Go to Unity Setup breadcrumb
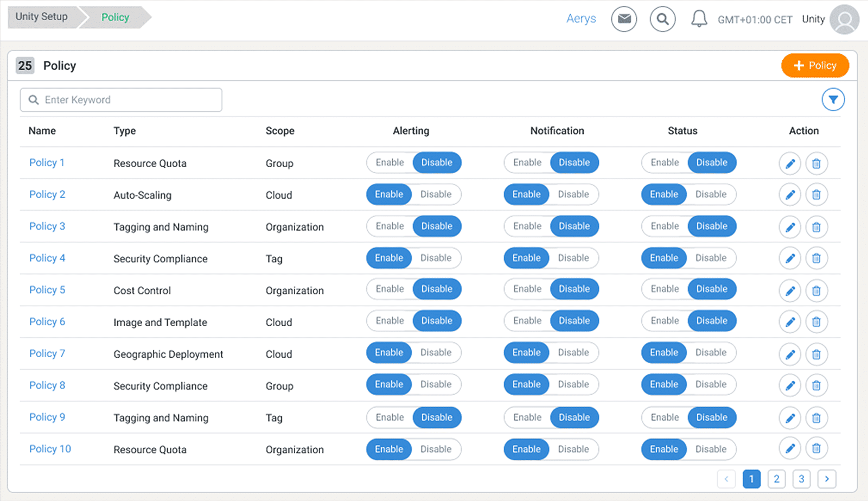Screen dimensions: 868x501 tap(42, 17)
